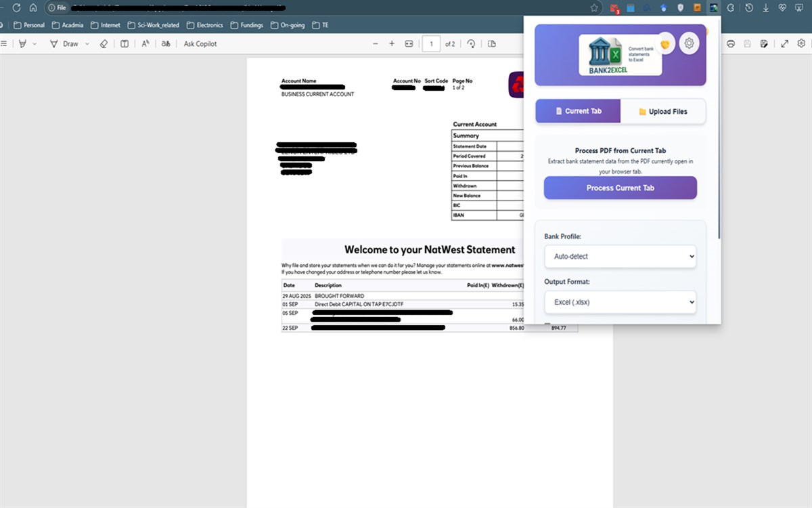The image size is (812, 508).
Task: Go to the browser home page icon
Action: pos(32,7)
